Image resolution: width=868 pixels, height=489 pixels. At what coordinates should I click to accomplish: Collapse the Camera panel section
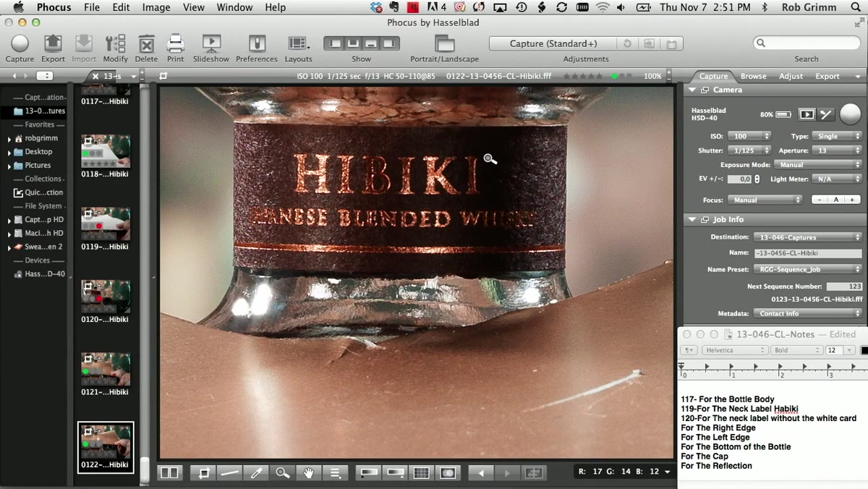coord(692,90)
